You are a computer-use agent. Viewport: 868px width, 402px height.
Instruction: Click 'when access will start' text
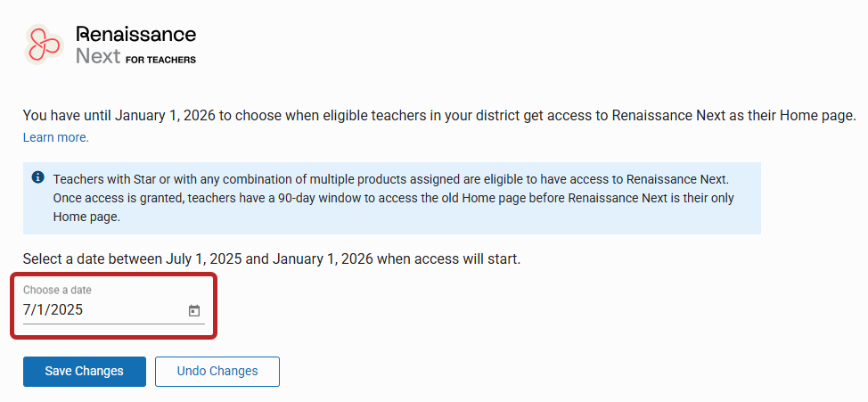pyautogui.click(x=449, y=258)
